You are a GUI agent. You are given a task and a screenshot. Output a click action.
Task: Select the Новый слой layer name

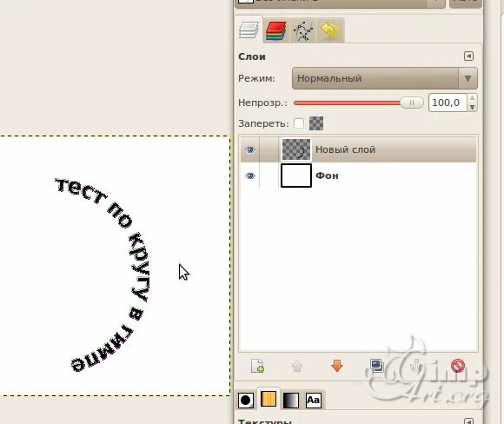pyautogui.click(x=346, y=149)
